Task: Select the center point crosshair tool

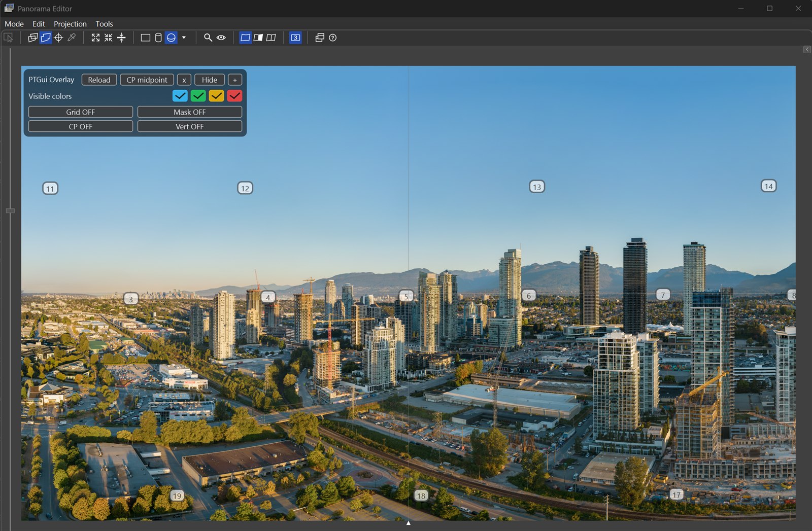Action: (x=58, y=37)
